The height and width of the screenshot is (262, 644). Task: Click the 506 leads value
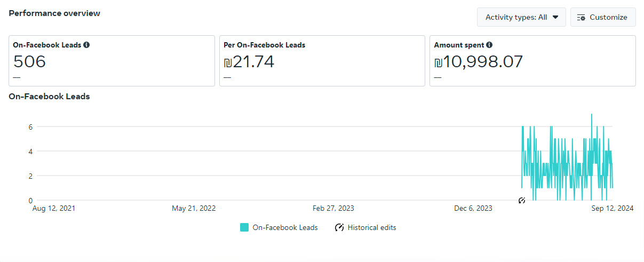pyautogui.click(x=29, y=62)
